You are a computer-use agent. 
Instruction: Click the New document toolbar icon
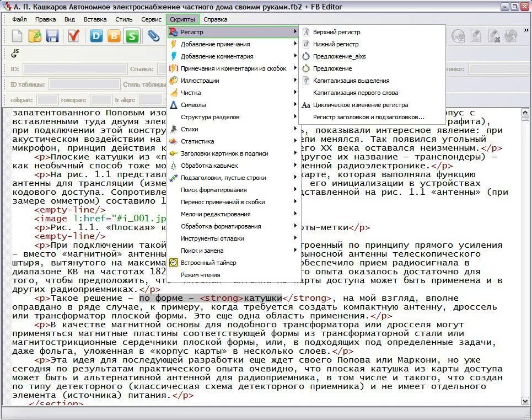[x=17, y=36]
